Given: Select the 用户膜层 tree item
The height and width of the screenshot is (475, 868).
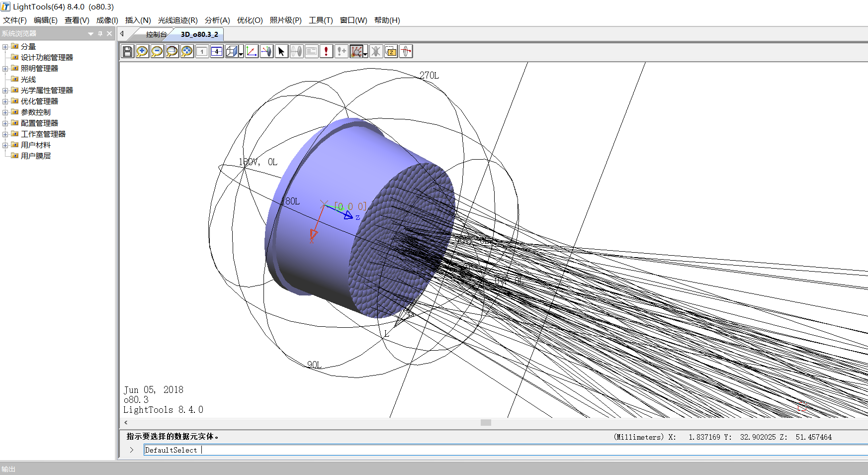Looking at the screenshot, I should pyautogui.click(x=36, y=156).
